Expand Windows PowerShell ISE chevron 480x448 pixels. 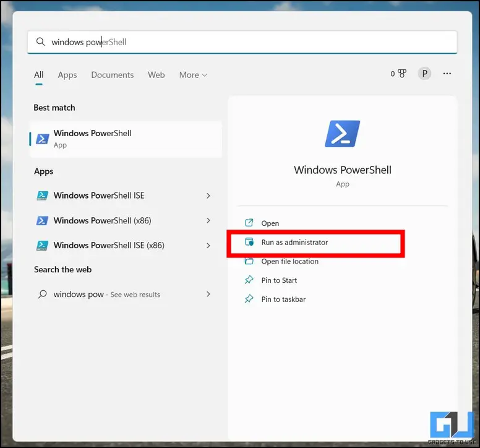208,196
